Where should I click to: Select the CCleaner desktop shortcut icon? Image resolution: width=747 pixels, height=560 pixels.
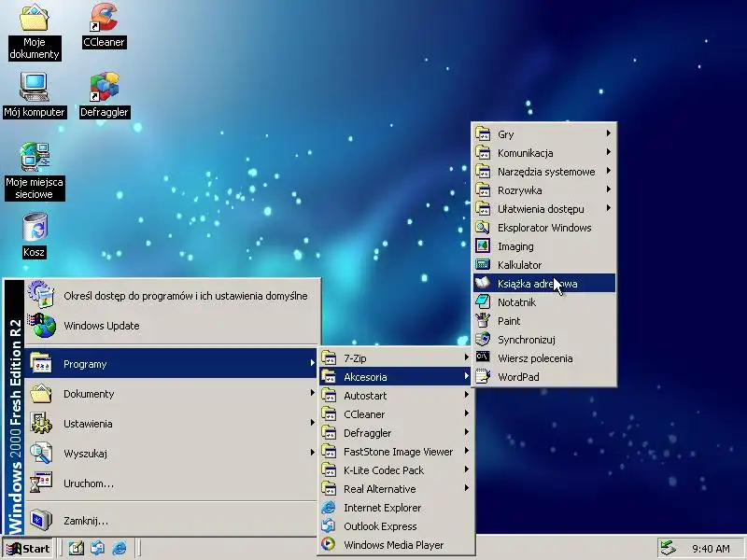click(104, 25)
